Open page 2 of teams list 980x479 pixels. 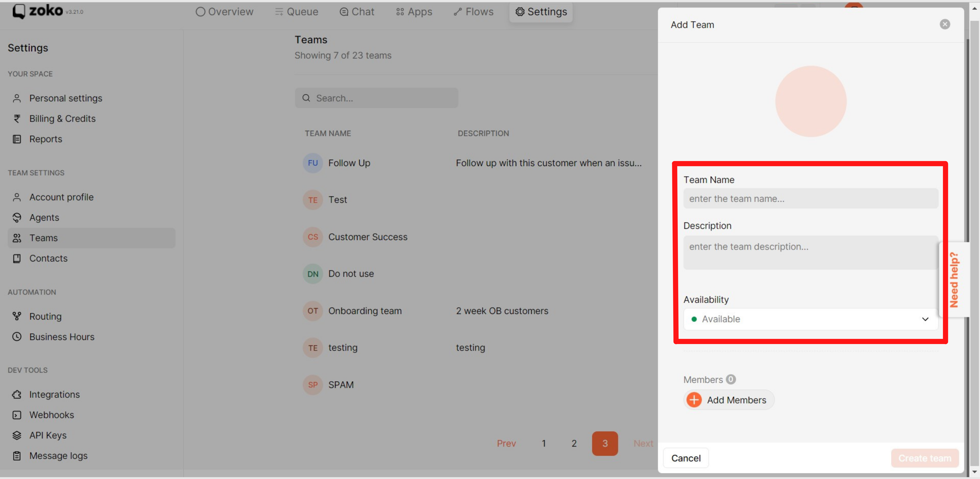pos(574,444)
